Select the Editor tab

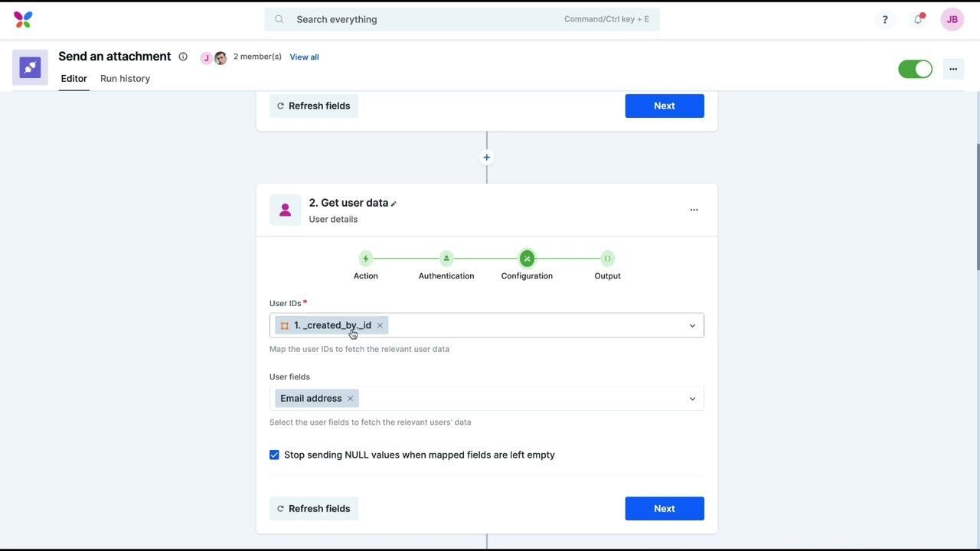click(74, 79)
